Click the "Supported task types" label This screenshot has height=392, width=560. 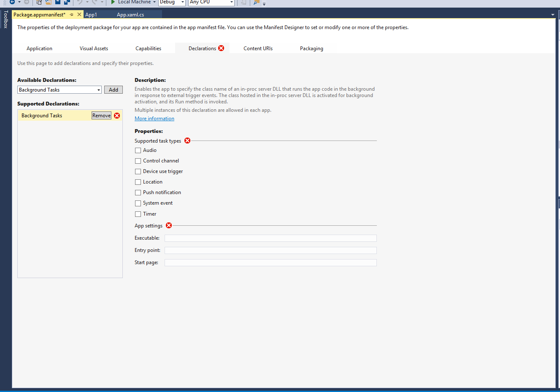[x=158, y=141]
